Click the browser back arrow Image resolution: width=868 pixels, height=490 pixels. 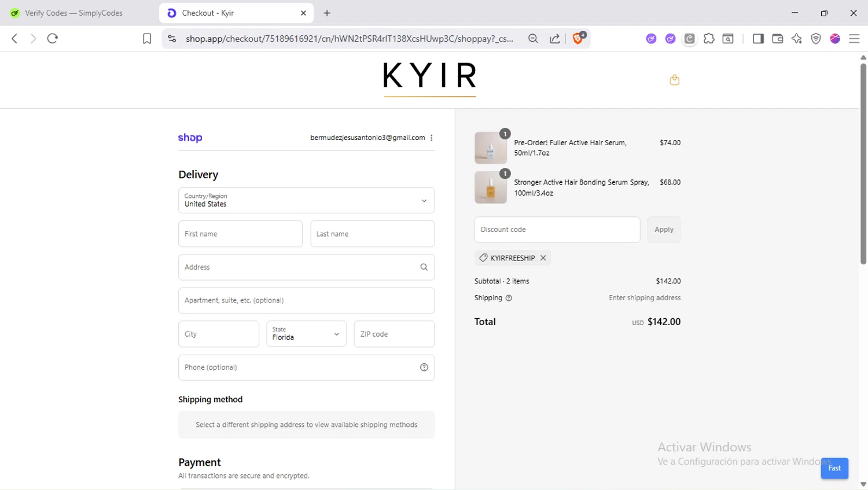14,39
